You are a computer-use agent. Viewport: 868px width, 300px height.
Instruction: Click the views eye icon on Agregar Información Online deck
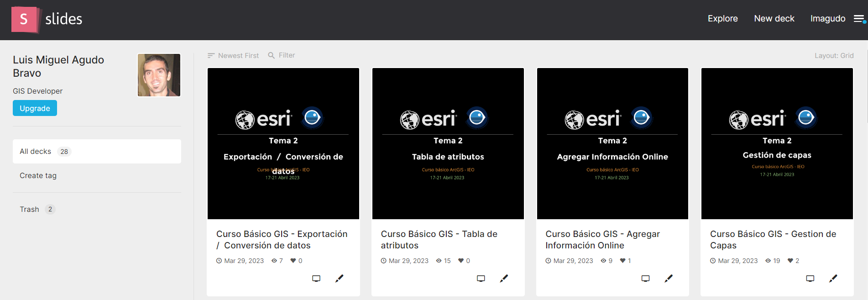(x=603, y=261)
